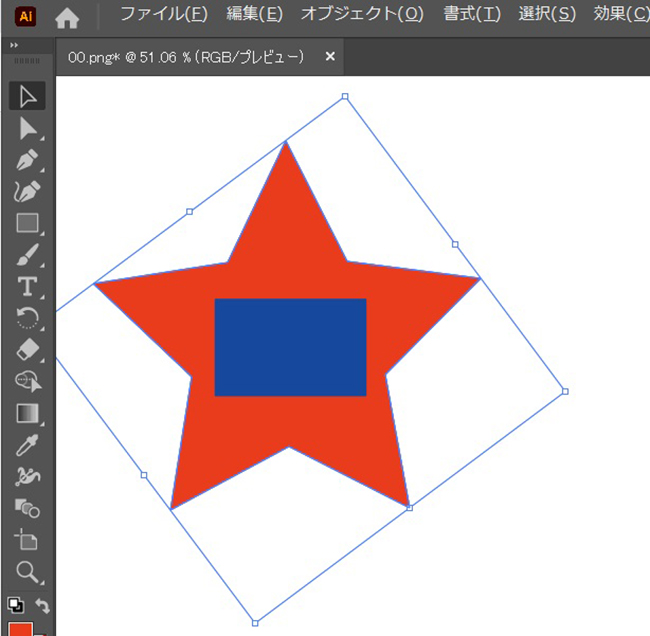Click the upper-right edge midpoint handle
The width and height of the screenshot is (650, 636).
point(455,244)
